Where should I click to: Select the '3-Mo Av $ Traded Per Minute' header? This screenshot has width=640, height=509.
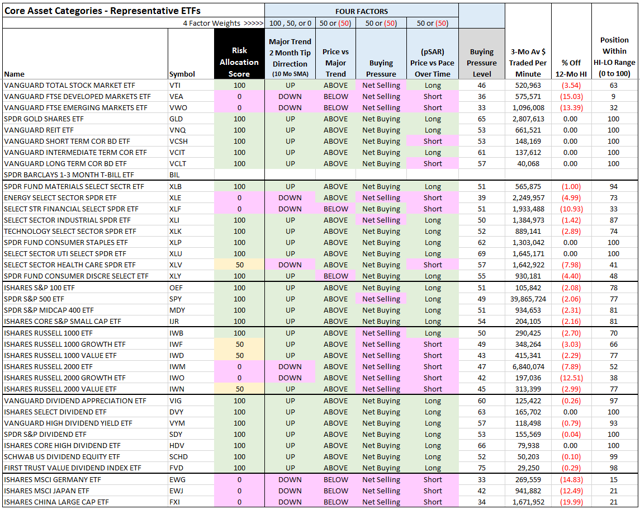(528, 63)
